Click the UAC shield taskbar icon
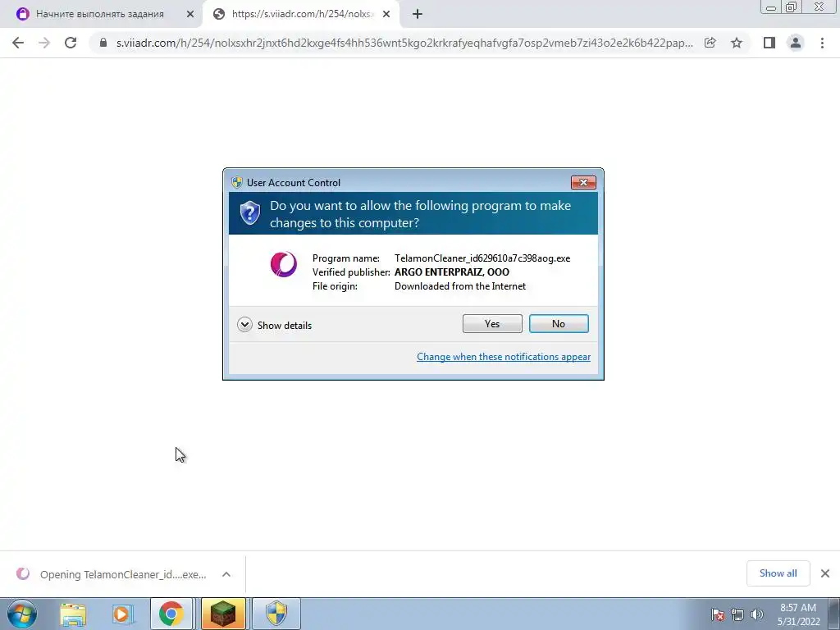The width and height of the screenshot is (840, 630). (276, 614)
